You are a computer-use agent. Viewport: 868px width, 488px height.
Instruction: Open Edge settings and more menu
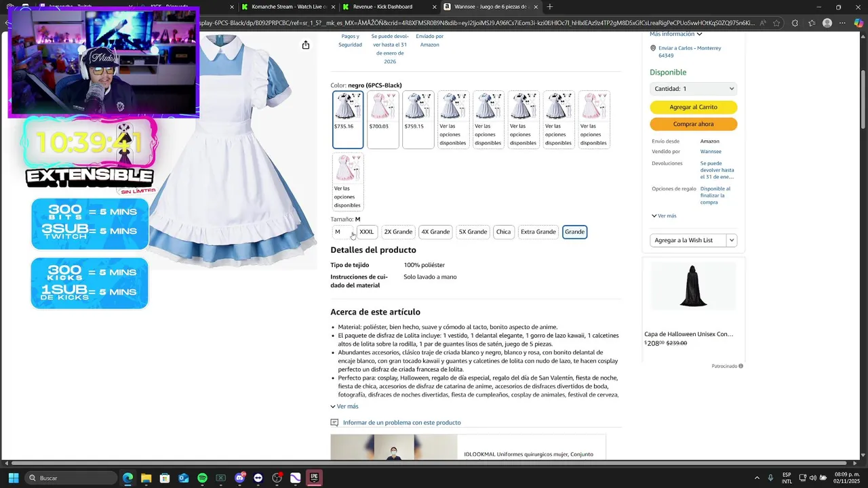pos(843,23)
